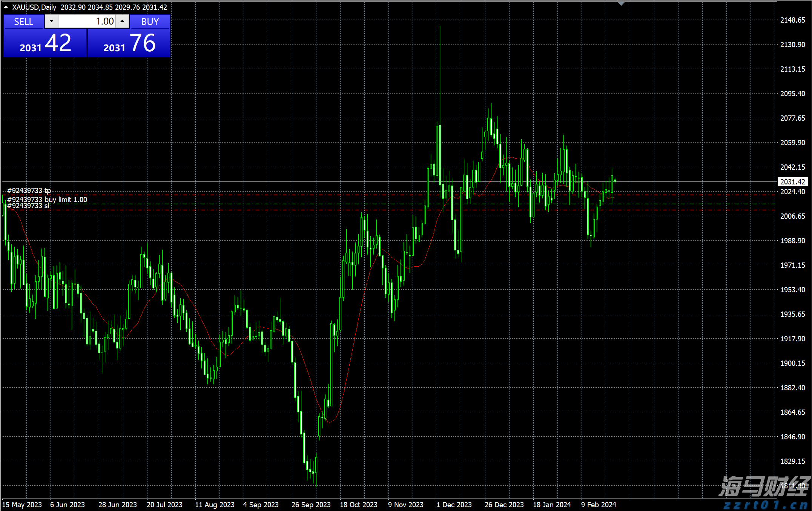Click the 1900.15 price scale label
812x511 pixels.
(x=792, y=363)
